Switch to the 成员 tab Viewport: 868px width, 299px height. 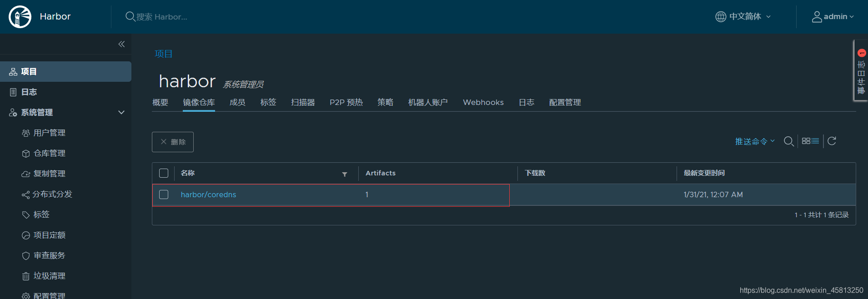coord(237,102)
